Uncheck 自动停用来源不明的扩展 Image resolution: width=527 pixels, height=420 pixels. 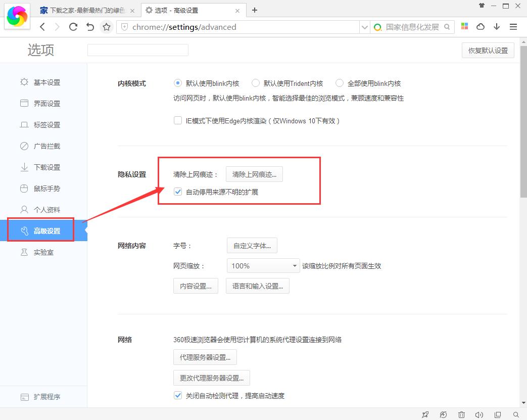point(178,192)
